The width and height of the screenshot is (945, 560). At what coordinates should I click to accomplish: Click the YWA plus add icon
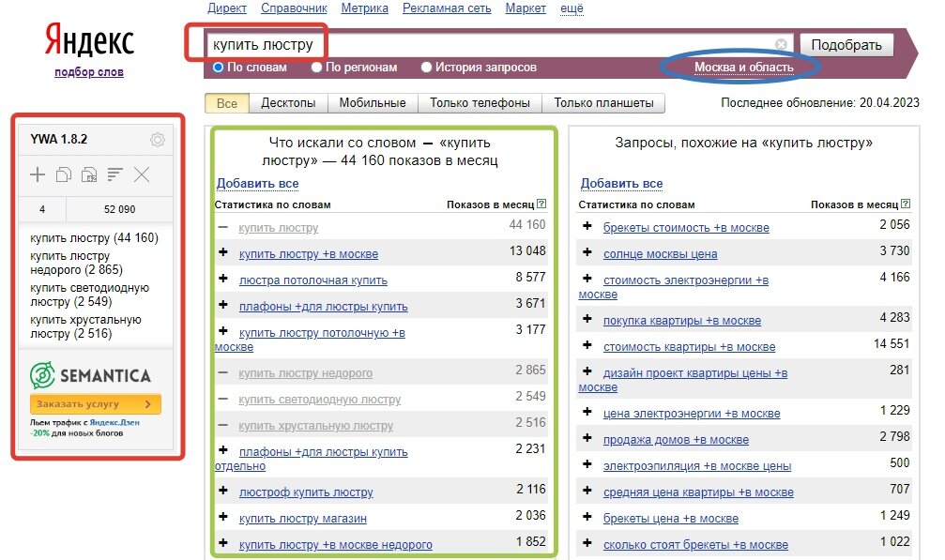click(x=38, y=174)
